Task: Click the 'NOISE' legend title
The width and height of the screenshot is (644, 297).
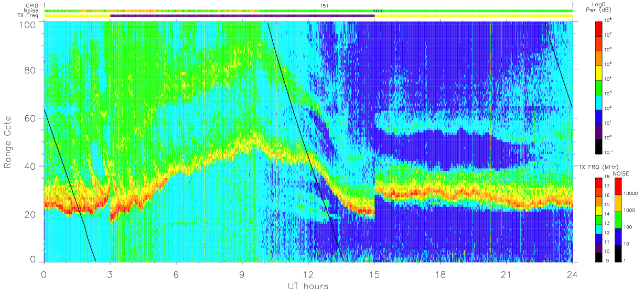Action: click(620, 173)
